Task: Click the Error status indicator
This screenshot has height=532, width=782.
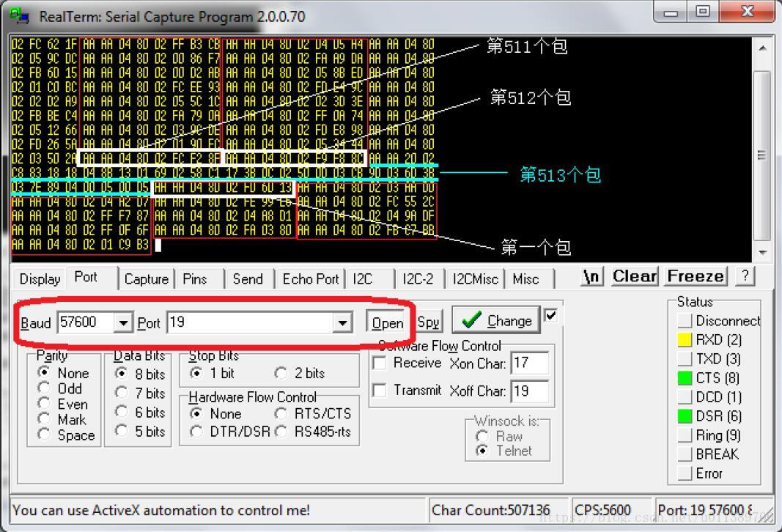Action: (x=685, y=473)
